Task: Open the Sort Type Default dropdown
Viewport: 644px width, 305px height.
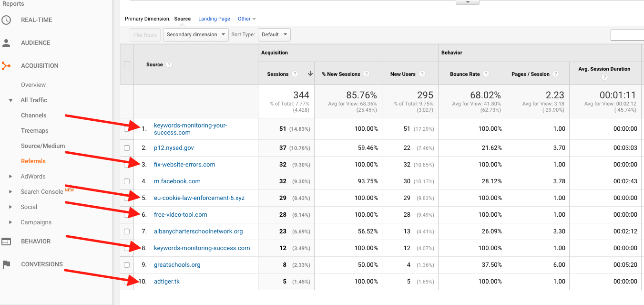Action: pos(274,34)
